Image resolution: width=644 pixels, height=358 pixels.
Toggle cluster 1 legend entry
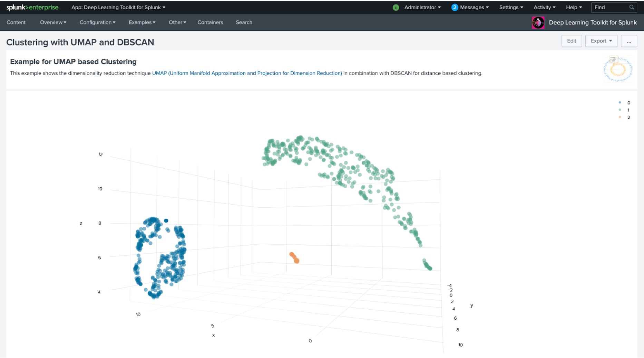[625, 110]
